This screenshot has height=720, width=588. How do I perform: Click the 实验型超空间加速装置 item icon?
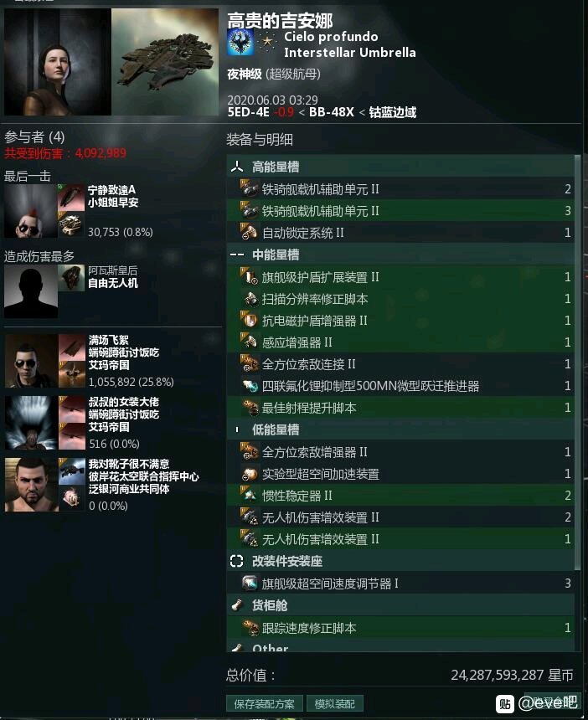250,473
